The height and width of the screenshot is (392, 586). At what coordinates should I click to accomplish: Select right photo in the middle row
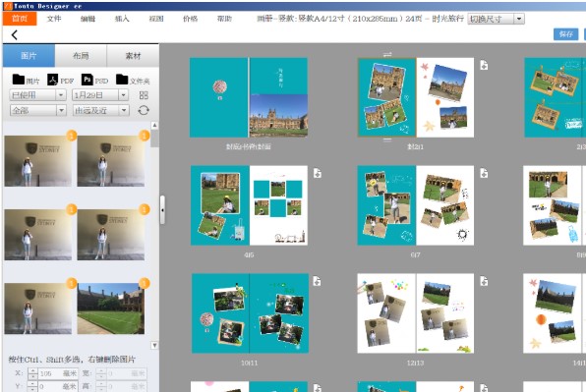pos(111,235)
